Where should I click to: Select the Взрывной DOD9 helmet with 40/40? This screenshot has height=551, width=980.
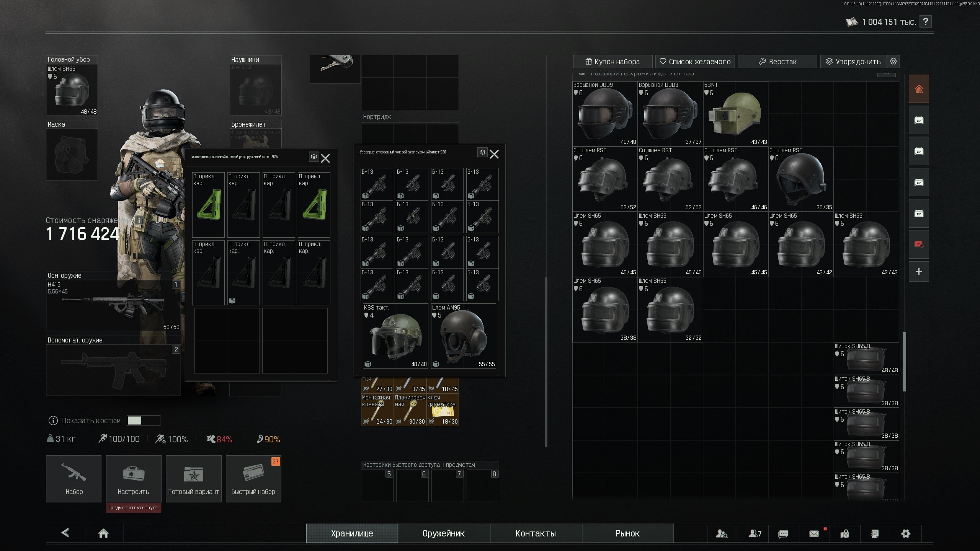[605, 114]
